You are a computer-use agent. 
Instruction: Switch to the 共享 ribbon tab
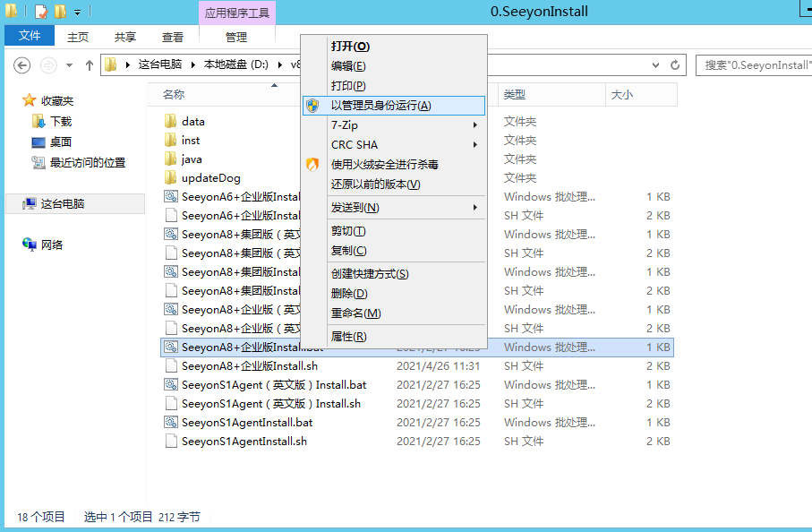[124, 37]
